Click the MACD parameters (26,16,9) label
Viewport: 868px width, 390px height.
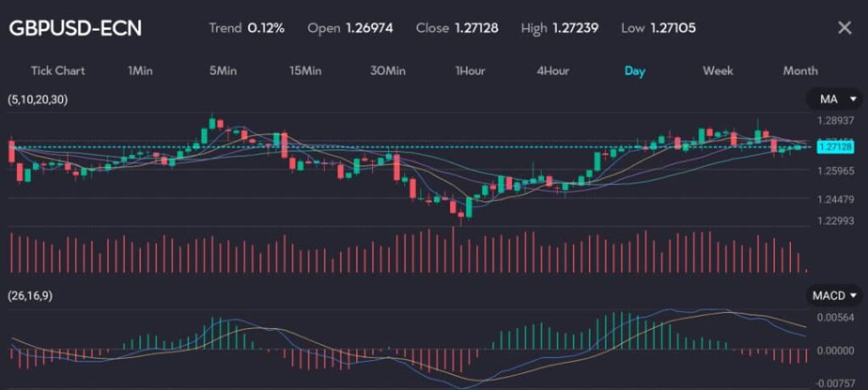[x=31, y=295]
